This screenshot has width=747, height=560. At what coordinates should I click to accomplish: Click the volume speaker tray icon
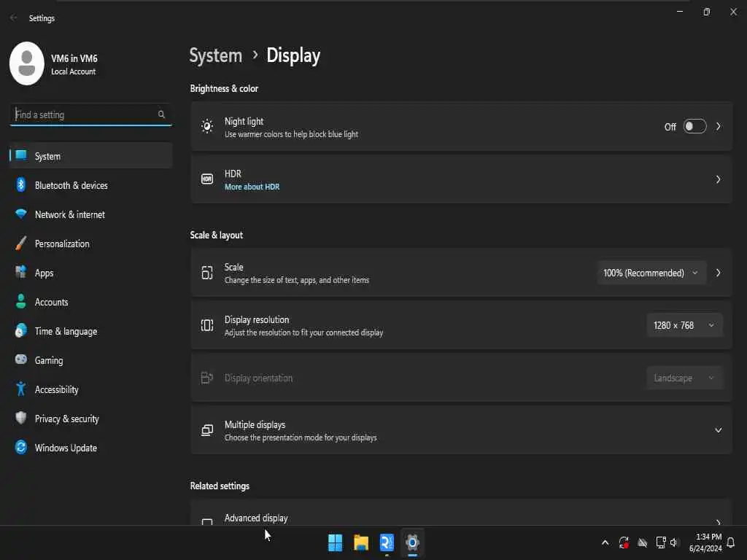tap(673, 542)
